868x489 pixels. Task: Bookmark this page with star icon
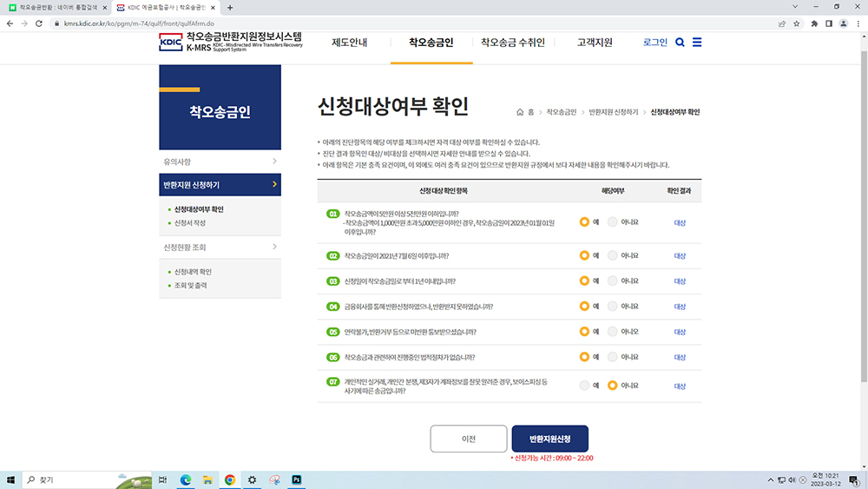point(797,23)
